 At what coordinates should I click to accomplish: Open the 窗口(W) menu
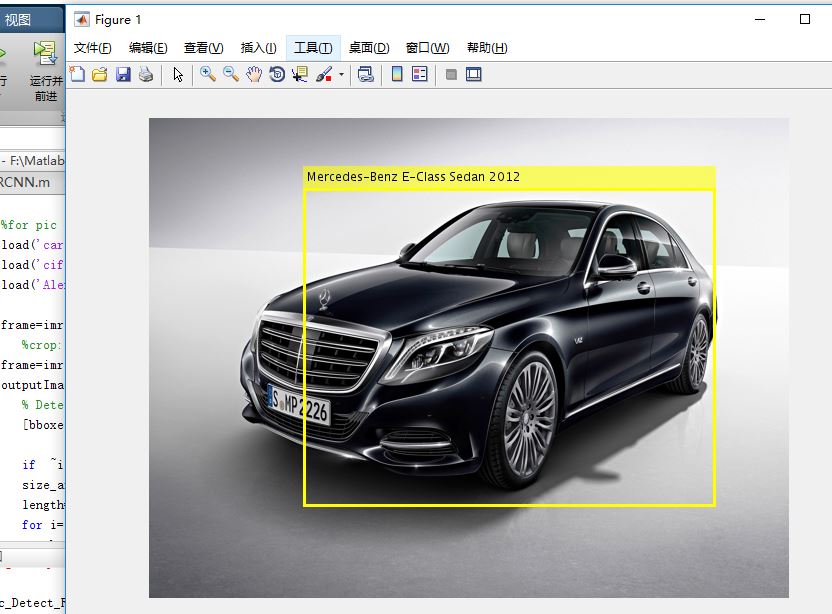[x=427, y=48]
